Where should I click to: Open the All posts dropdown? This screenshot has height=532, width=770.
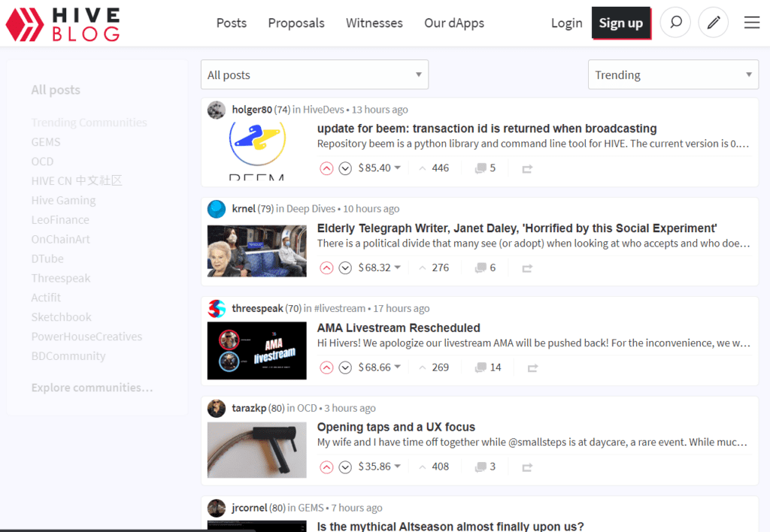click(314, 74)
